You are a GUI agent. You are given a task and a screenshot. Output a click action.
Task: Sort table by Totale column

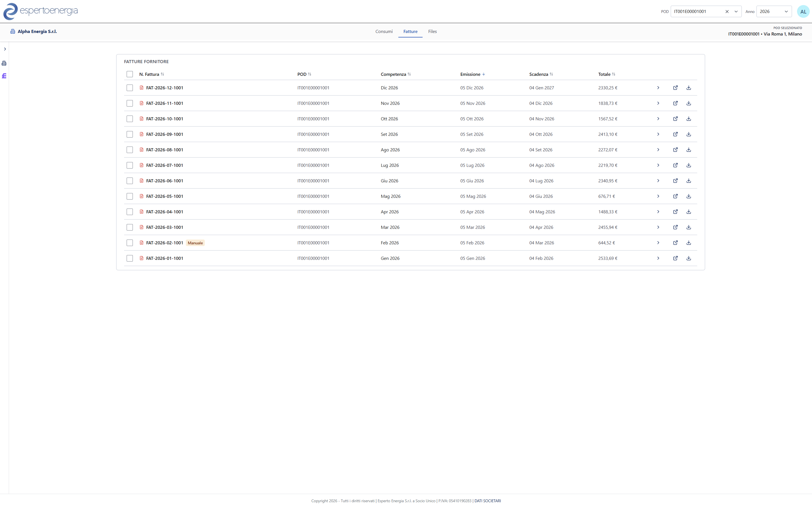click(606, 74)
